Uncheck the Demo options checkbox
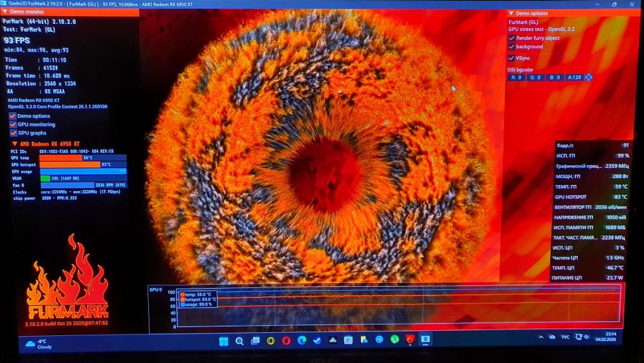 click(13, 116)
